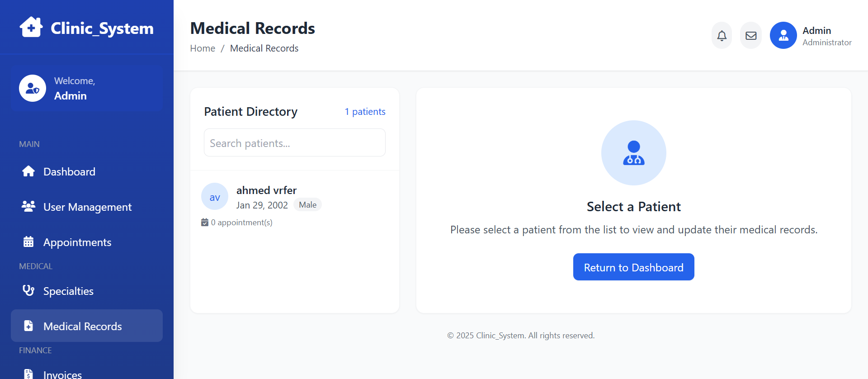Click the Appointments calendar icon
This screenshot has height=379, width=868.
point(28,242)
